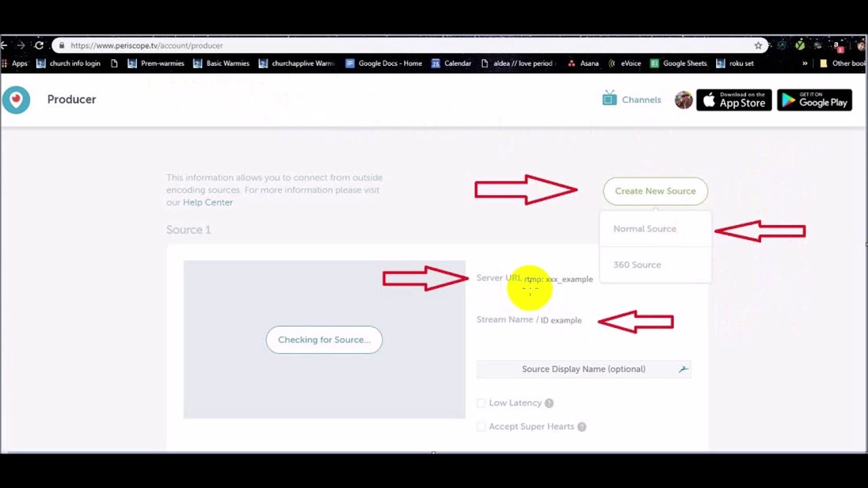The image size is (868, 488).
Task: Click the Source 1 heading
Action: coord(189,230)
